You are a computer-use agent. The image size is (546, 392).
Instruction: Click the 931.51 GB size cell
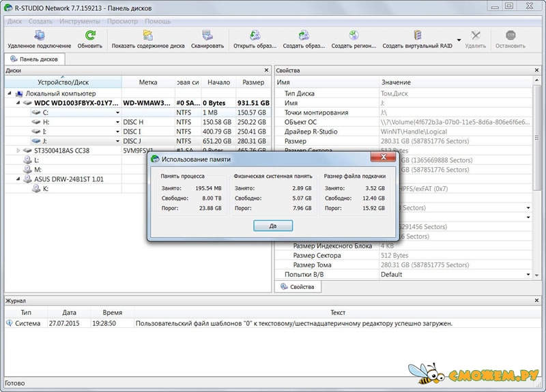pyautogui.click(x=253, y=103)
